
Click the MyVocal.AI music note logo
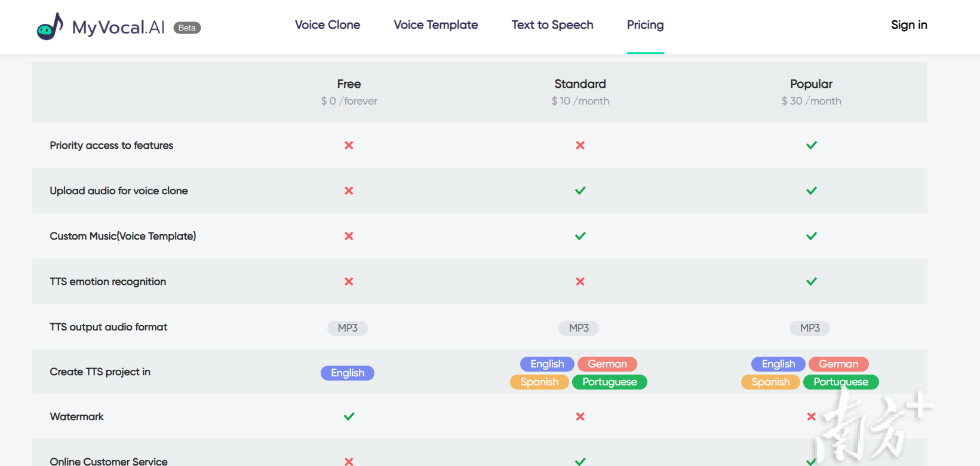click(x=50, y=27)
